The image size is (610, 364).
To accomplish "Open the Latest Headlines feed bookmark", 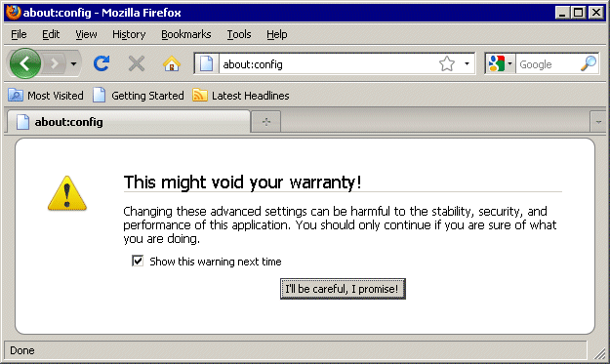I will point(241,96).
